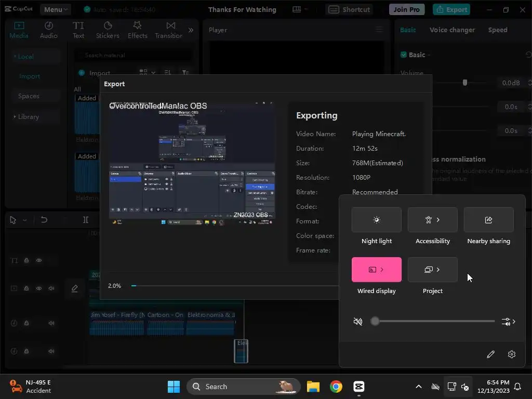Open the pointer tool dropdown arrow
This screenshot has width=532, height=399.
(x=25, y=220)
